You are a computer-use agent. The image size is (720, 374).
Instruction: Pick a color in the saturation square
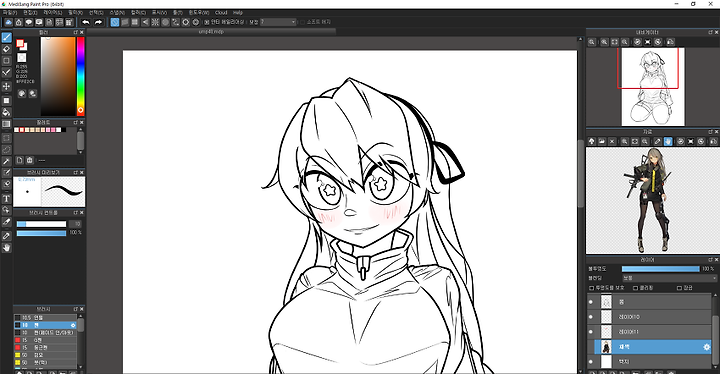pos(58,76)
